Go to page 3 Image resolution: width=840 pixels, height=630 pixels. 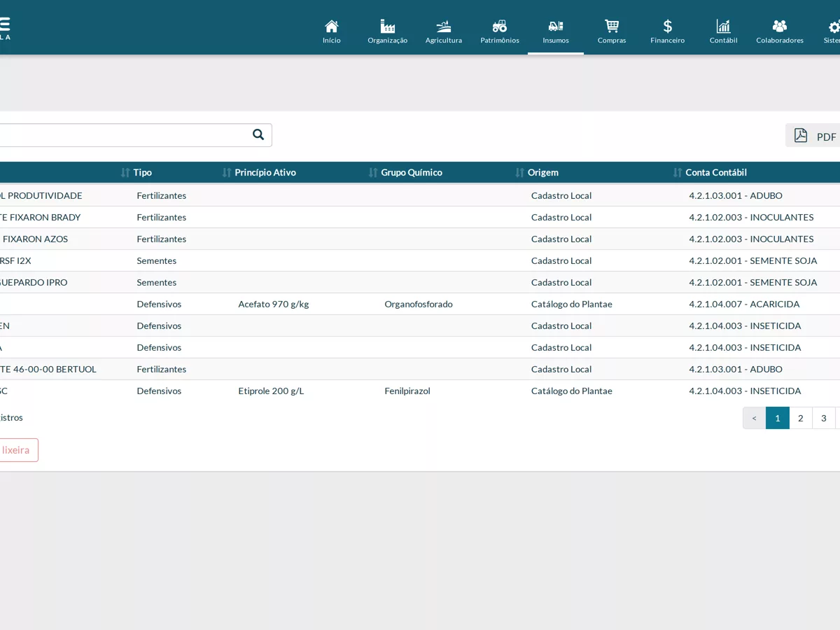pyautogui.click(x=824, y=418)
